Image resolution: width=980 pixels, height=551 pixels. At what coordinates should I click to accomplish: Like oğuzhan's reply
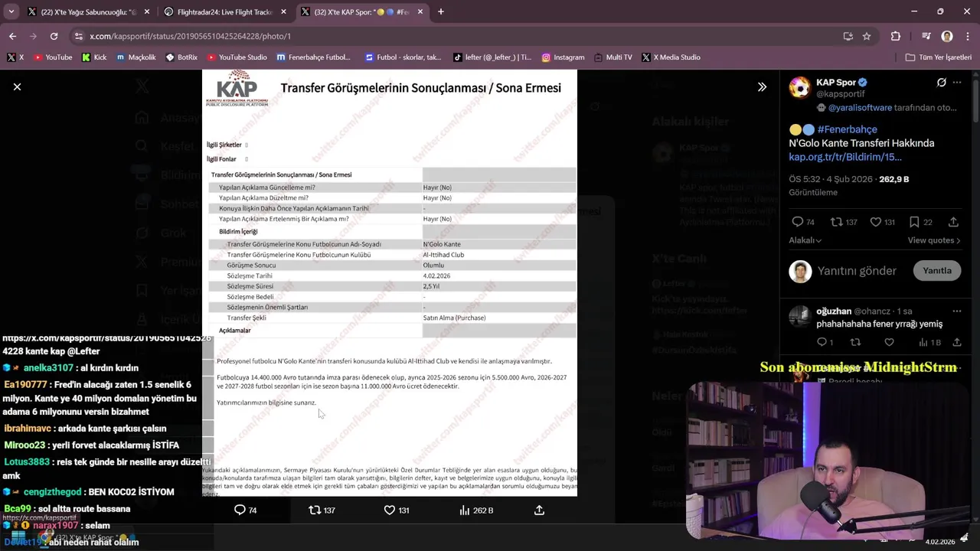[x=889, y=342]
